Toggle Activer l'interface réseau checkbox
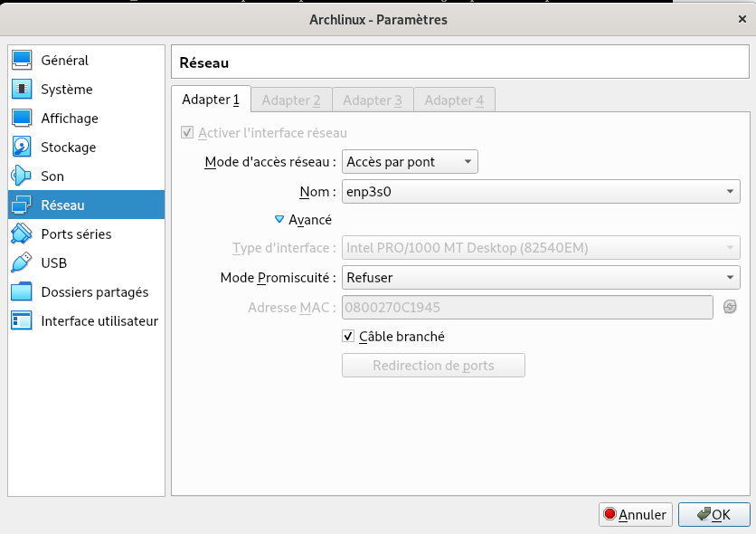756x534 pixels. tap(187, 133)
